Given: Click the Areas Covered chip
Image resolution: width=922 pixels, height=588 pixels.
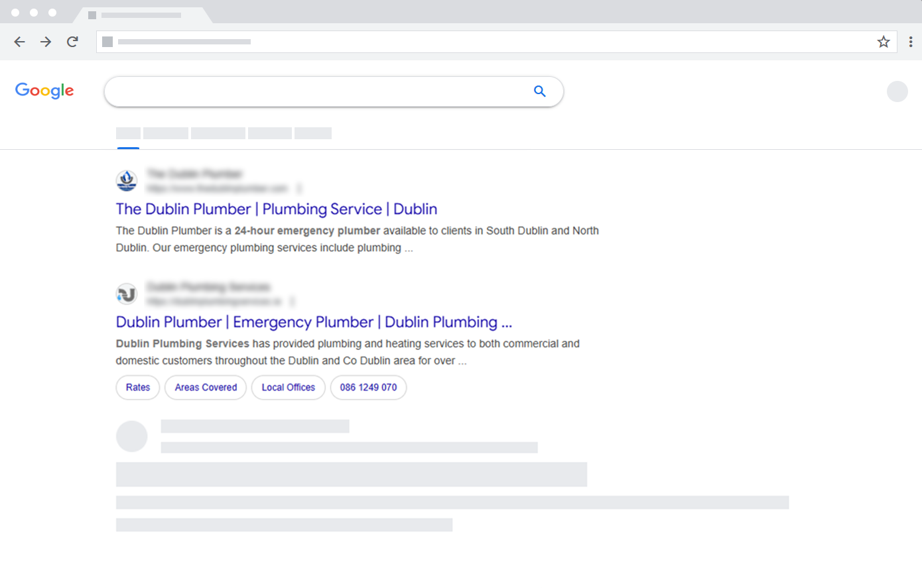Looking at the screenshot, I should [x=206, y=387].
